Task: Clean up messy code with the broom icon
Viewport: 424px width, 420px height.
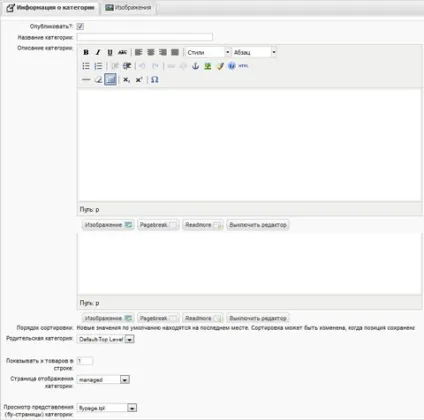Action: click(x=220, y=66)
